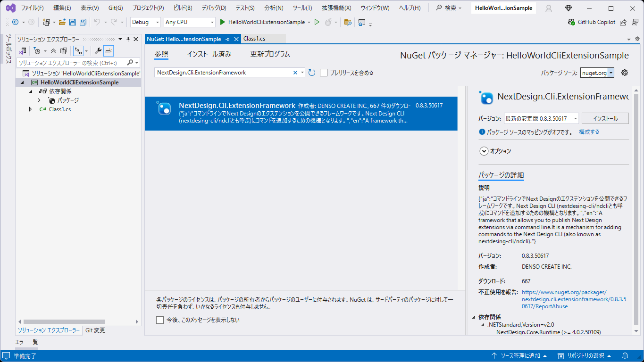This screenshot has width=644, height=362.
Task: Open the File menu
Action: pos(32,8)
